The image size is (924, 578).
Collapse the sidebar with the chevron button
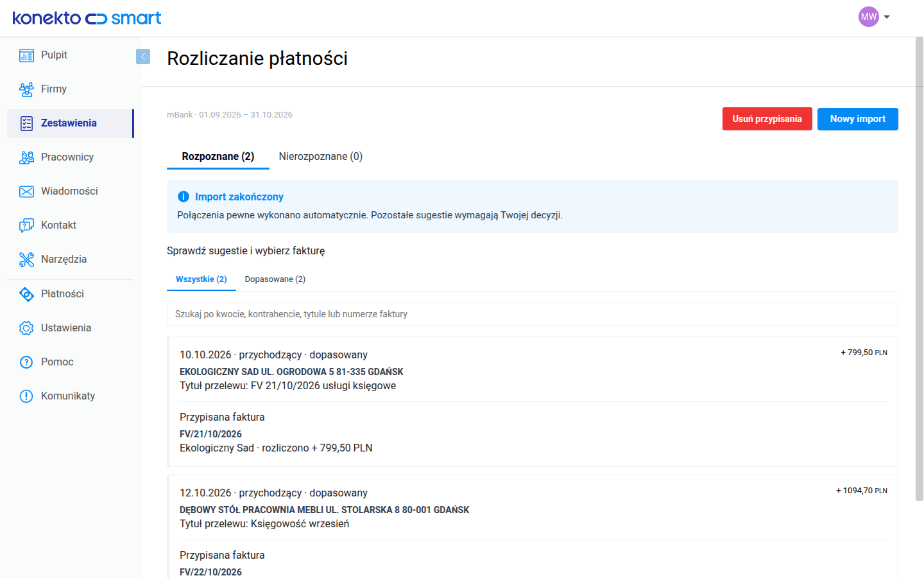[x=143, y=57]
